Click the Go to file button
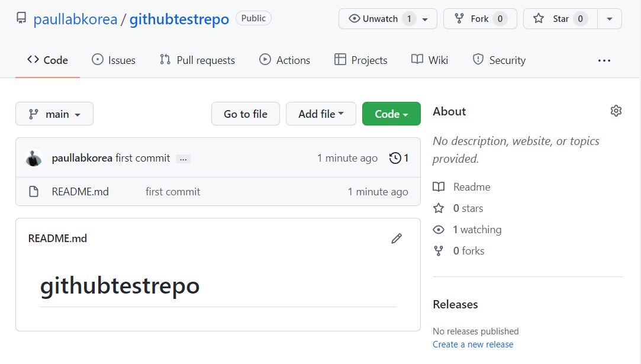Viewport: 641px width, 364px height. coord(246,114)
